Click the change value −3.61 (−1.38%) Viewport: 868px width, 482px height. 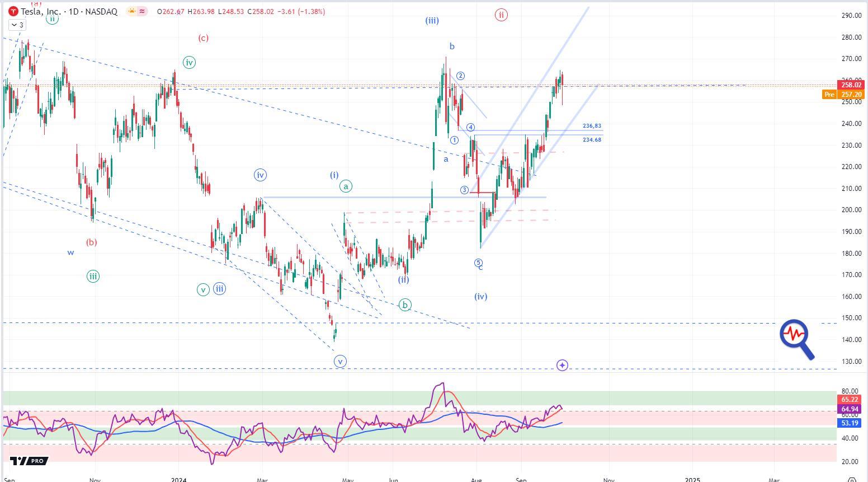click(301, 12)
